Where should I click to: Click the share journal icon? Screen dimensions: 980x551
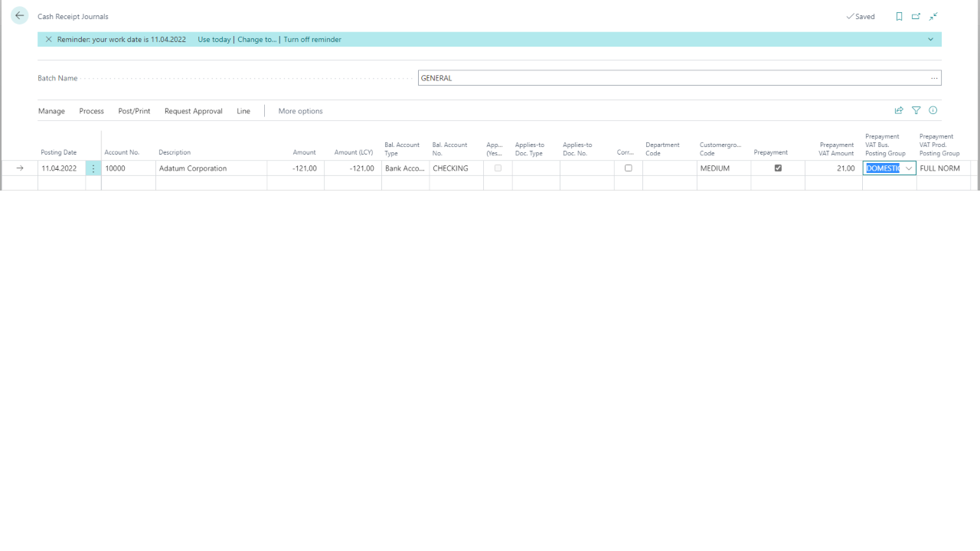tap(899, 110)
